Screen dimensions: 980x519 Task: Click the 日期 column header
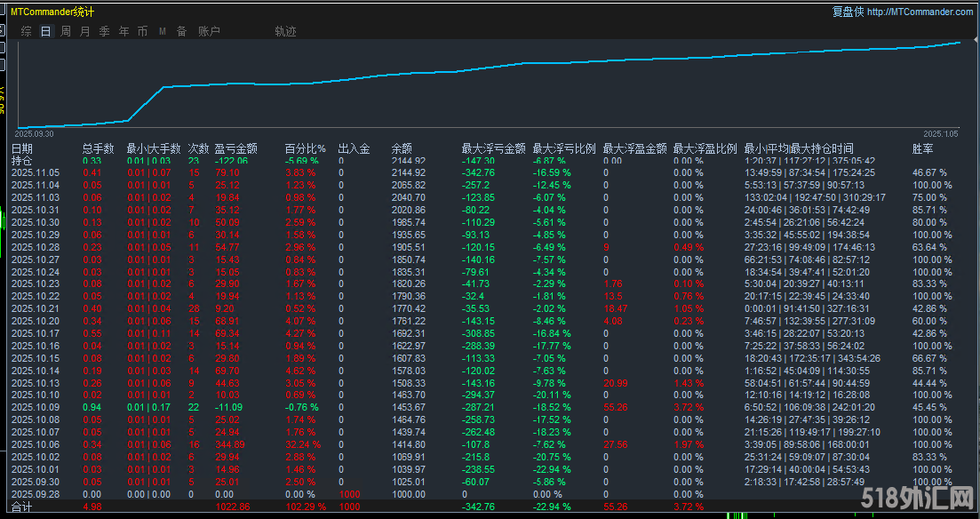point(22,148)
